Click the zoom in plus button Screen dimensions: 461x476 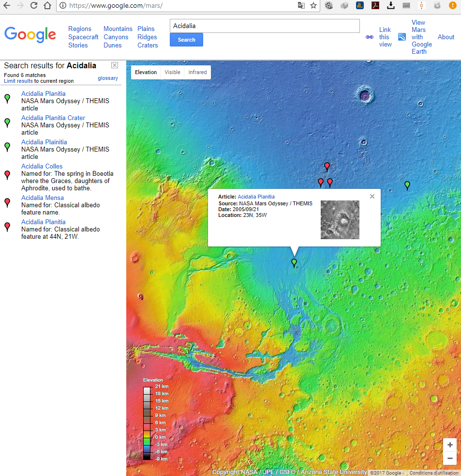[x=450, y=445]
